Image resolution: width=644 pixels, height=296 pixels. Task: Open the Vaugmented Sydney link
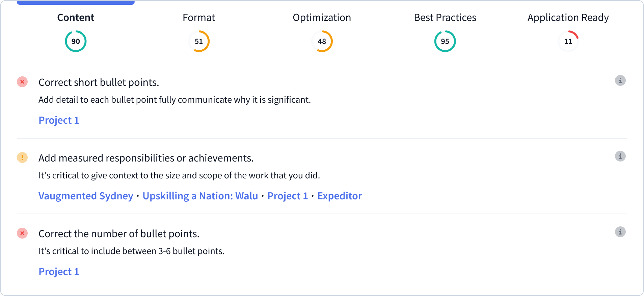(86, 196)
